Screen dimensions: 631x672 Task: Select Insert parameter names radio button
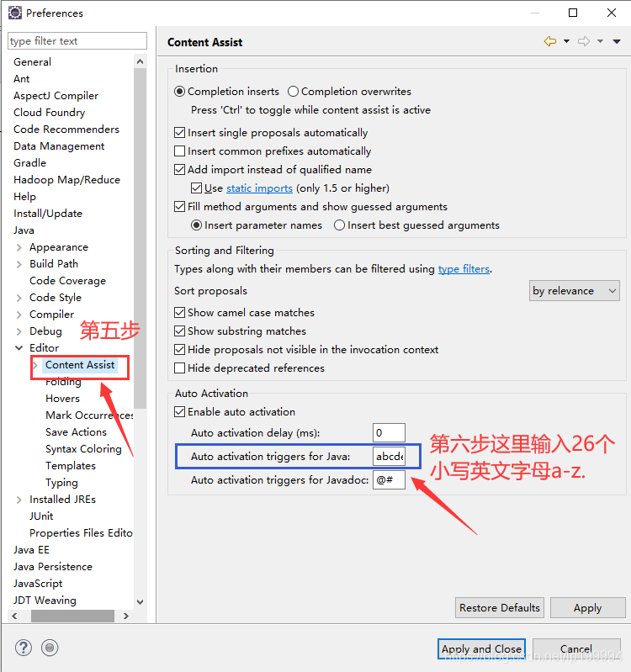pyautogui.click(x=196, y=225)
